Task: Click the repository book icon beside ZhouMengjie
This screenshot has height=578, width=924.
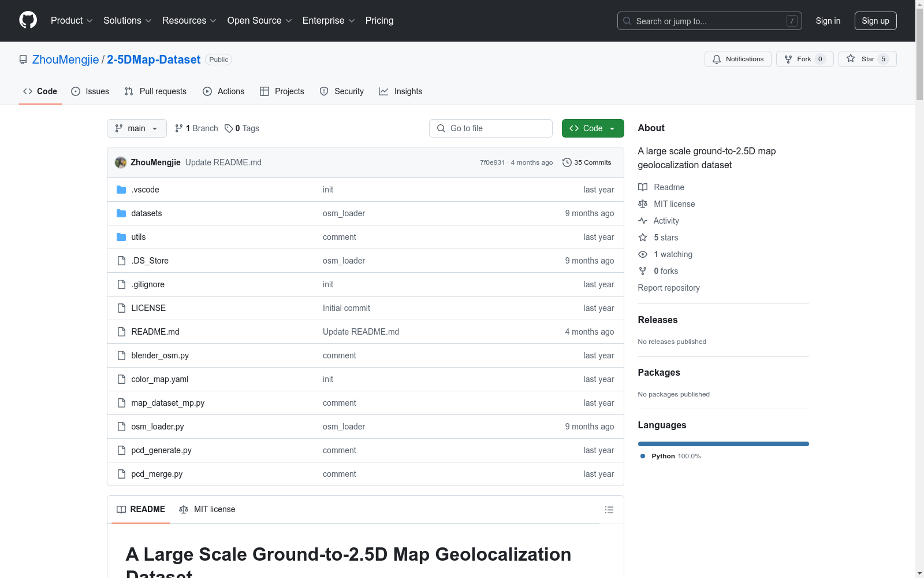Action: tap(23, 60)
